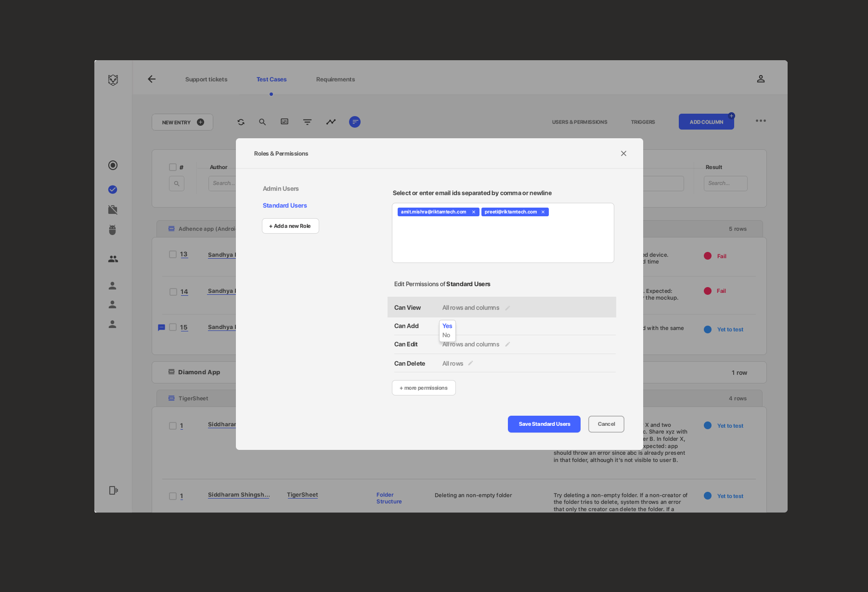
Task: Go back using the arrow icon
Action: [152, 79]
